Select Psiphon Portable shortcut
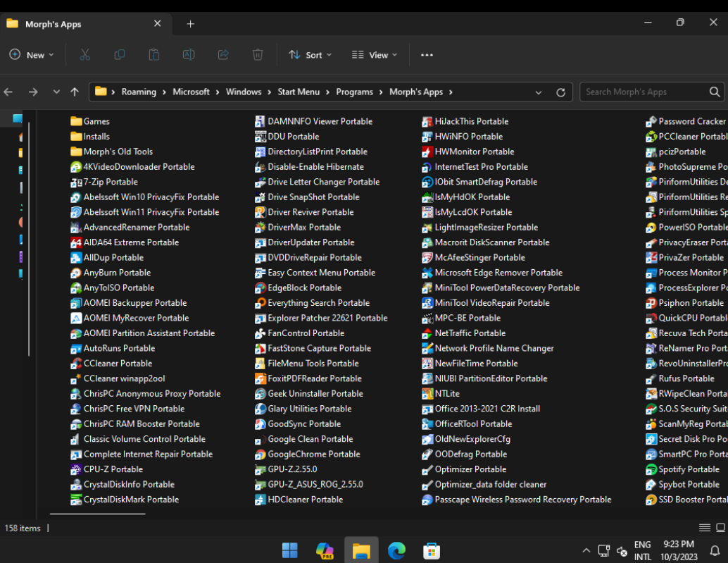728x563 pixels. tap(685, 303)
